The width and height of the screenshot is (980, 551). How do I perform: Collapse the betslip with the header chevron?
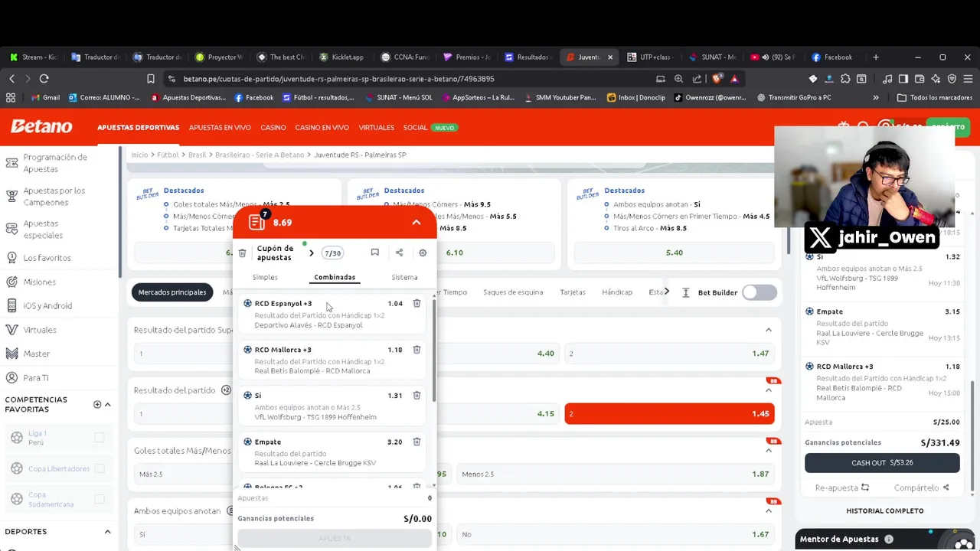tap(416, 223)
